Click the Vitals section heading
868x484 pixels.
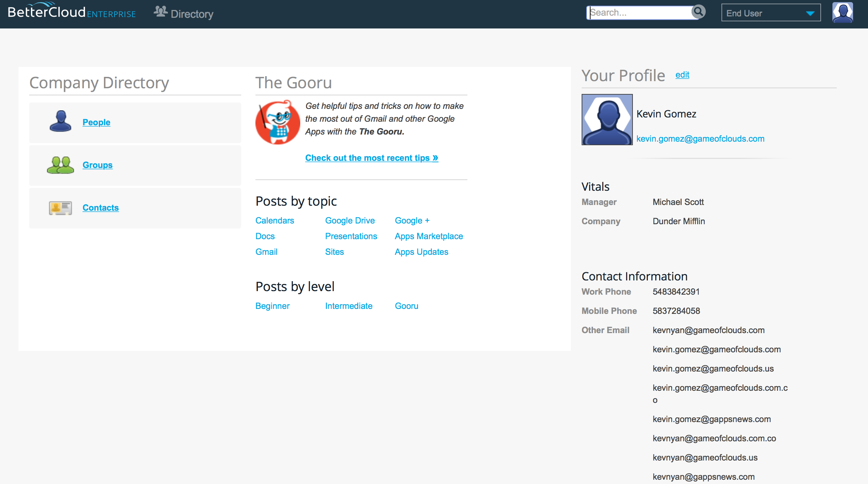596,186
